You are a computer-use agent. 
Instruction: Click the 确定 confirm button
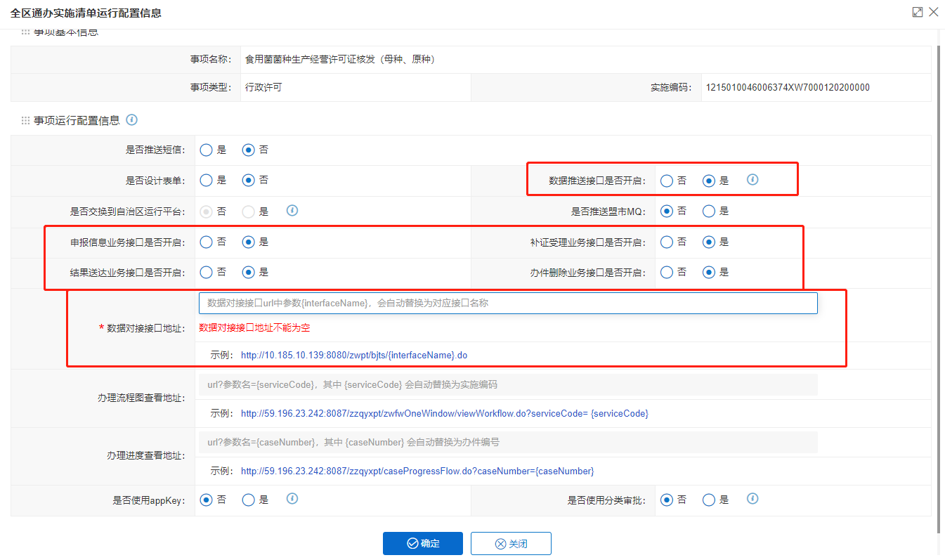[423, 543]
